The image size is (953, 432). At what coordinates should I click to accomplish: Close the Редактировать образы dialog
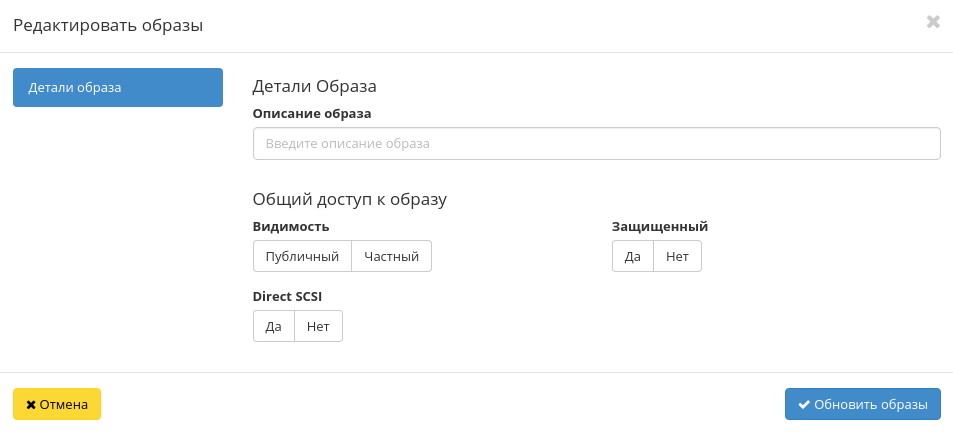tap(932, 22)
